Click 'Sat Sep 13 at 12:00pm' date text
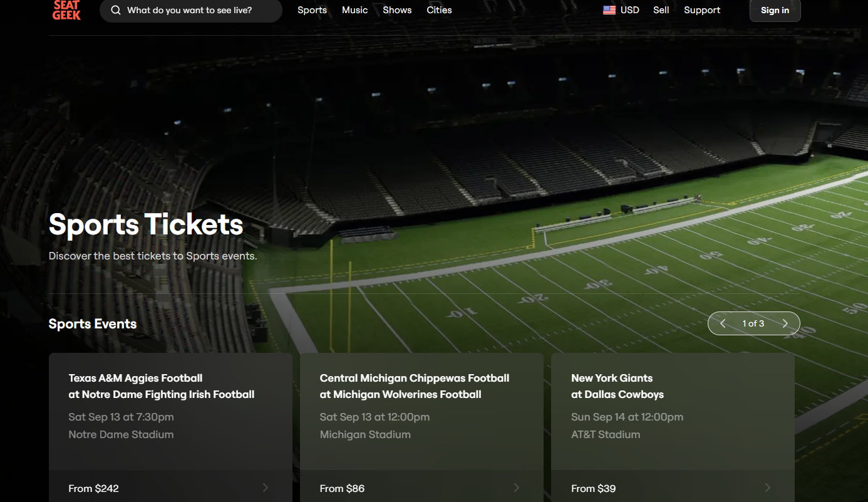 point(375,417)
